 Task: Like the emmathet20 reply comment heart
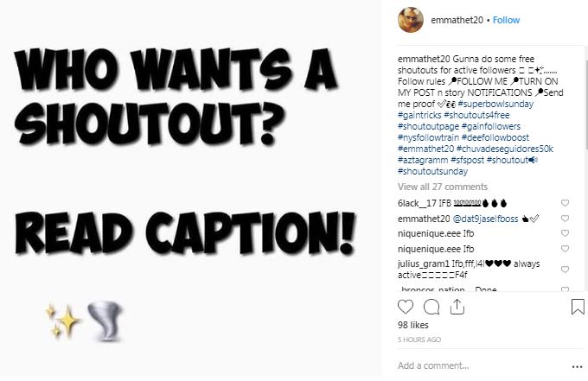click(565, 219)
